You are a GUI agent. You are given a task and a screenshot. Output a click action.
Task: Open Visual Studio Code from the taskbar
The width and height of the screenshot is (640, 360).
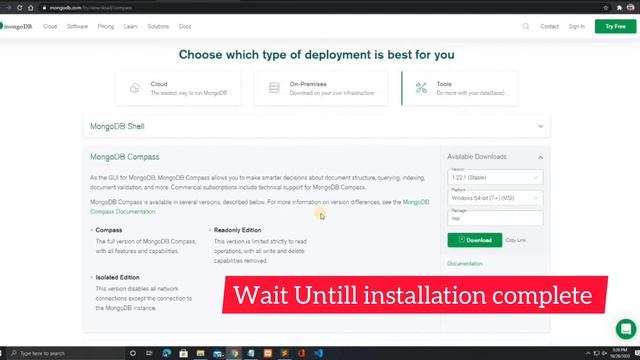(318, 353)
